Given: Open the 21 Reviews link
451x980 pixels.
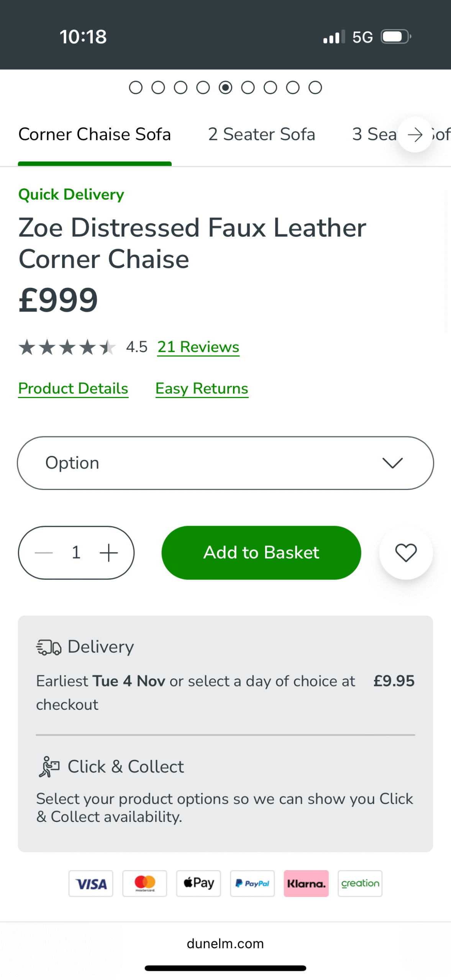Looking at the screenshot, I should click(198, 347).
